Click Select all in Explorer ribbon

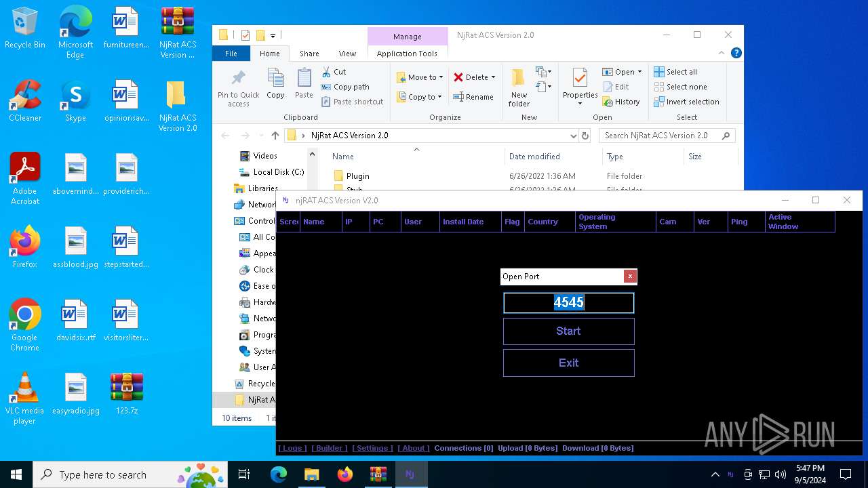tap(675, 72)
